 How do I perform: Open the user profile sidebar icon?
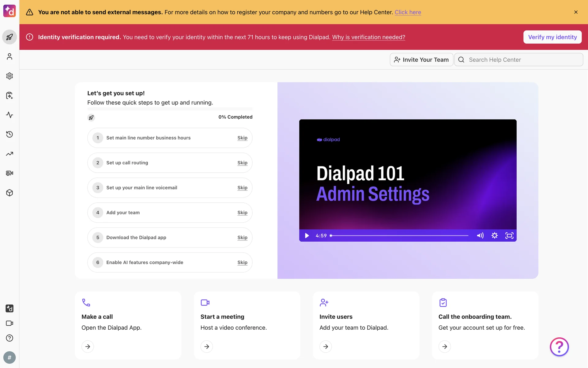pyautogui.click(x=9, y=57)
